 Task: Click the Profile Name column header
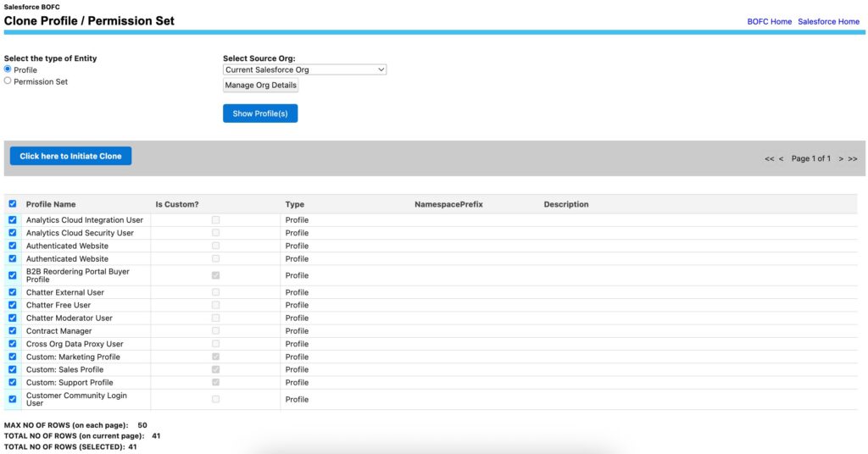click(51, 204)
